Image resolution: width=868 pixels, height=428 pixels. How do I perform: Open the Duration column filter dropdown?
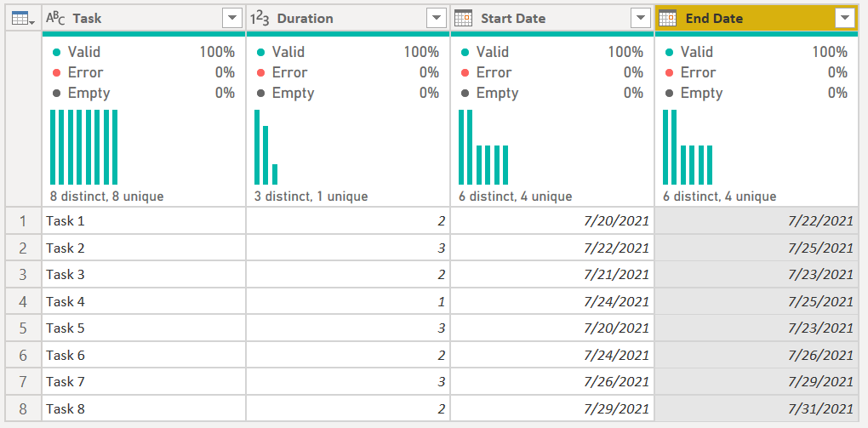(x=437, y=18)
